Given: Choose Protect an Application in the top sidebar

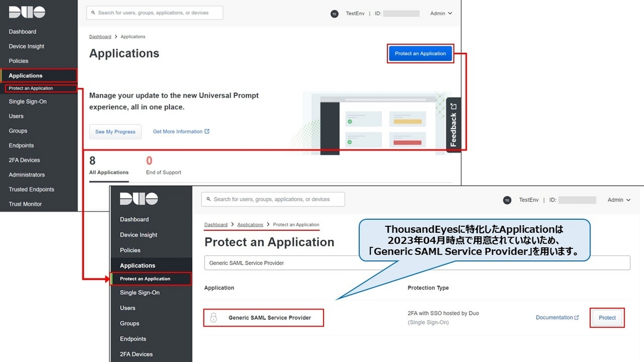Looking at the screenshot, I should click(x=31, y=88).
